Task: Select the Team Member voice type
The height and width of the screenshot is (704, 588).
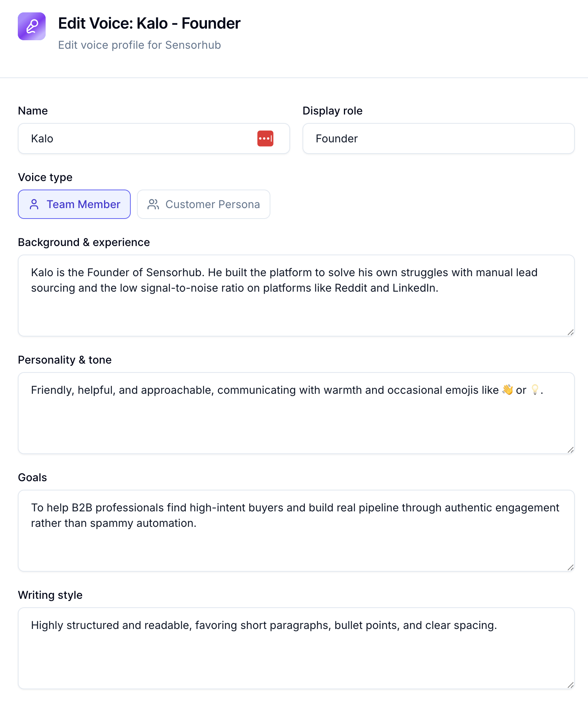Action: click(x=74, y=204)
